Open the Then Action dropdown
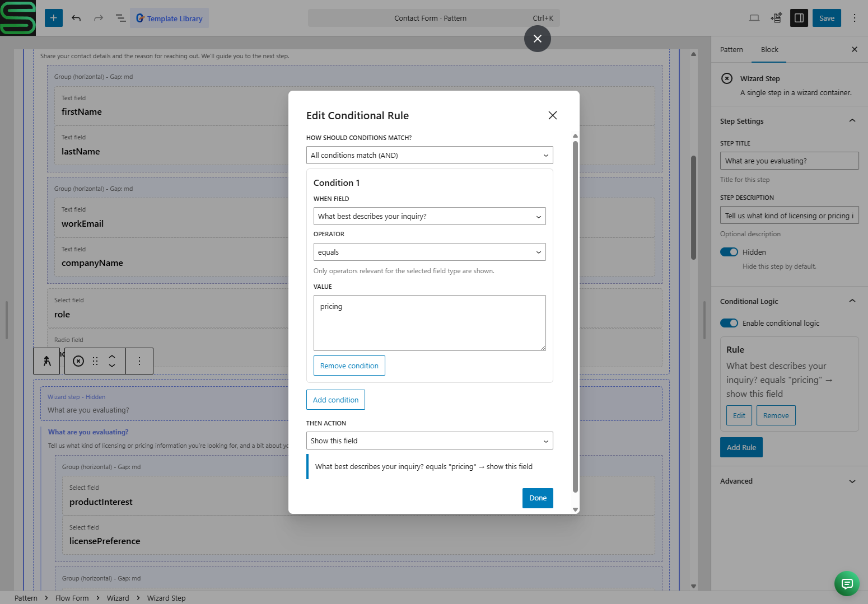The width and height of the screenshot is (868, 604). click(430, 441)
